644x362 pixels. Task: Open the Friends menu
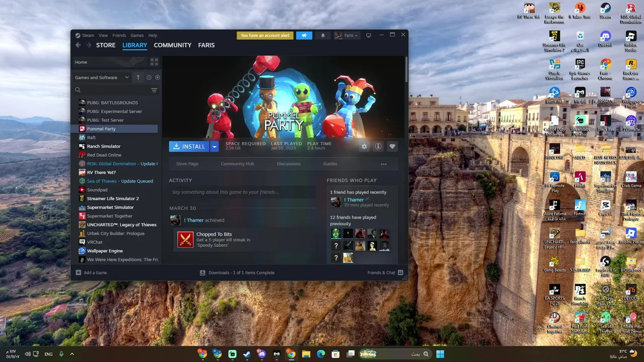click(x=119, y=35)
